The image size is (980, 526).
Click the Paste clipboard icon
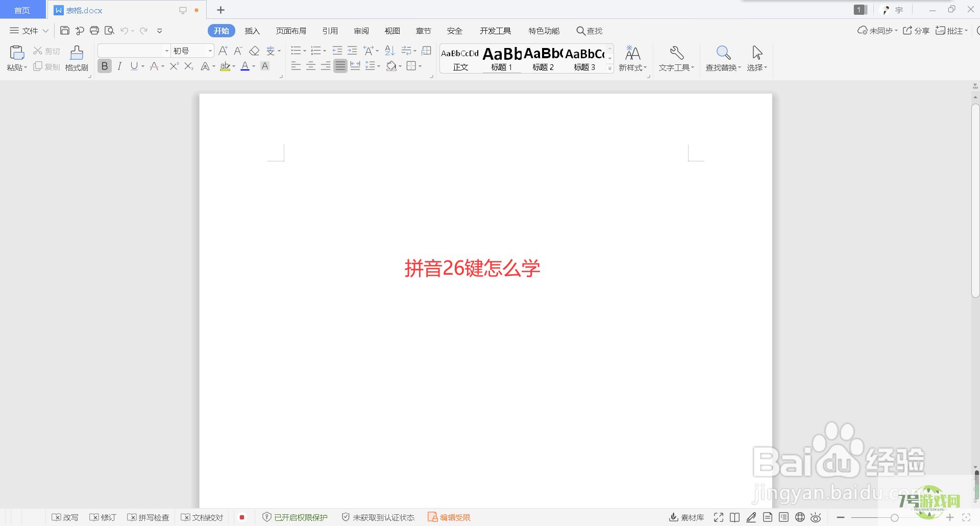[x=16, y=53]
